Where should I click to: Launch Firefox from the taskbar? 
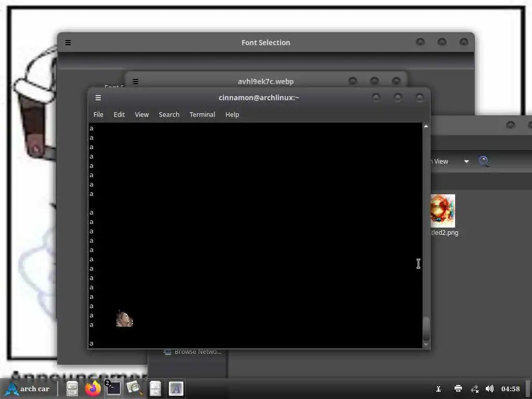click(x=92, y=389)
